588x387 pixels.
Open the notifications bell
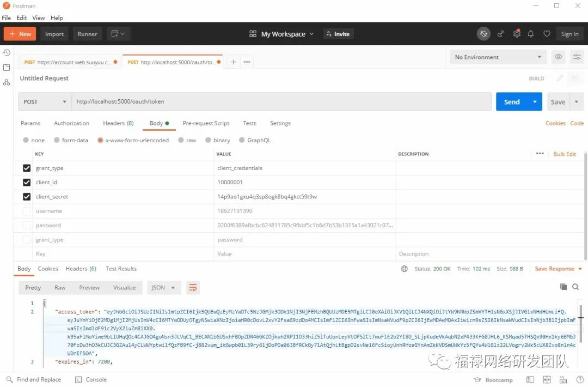531,34
